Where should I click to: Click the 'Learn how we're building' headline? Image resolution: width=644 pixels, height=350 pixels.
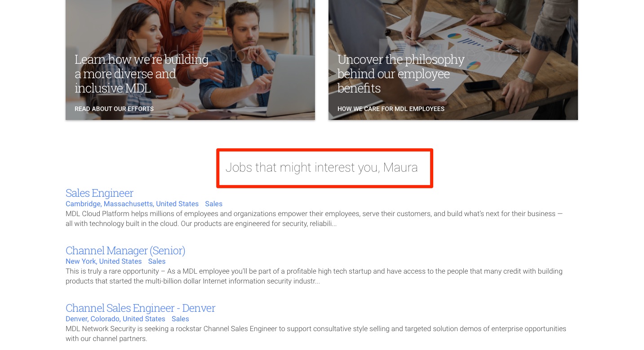[142, 74]
